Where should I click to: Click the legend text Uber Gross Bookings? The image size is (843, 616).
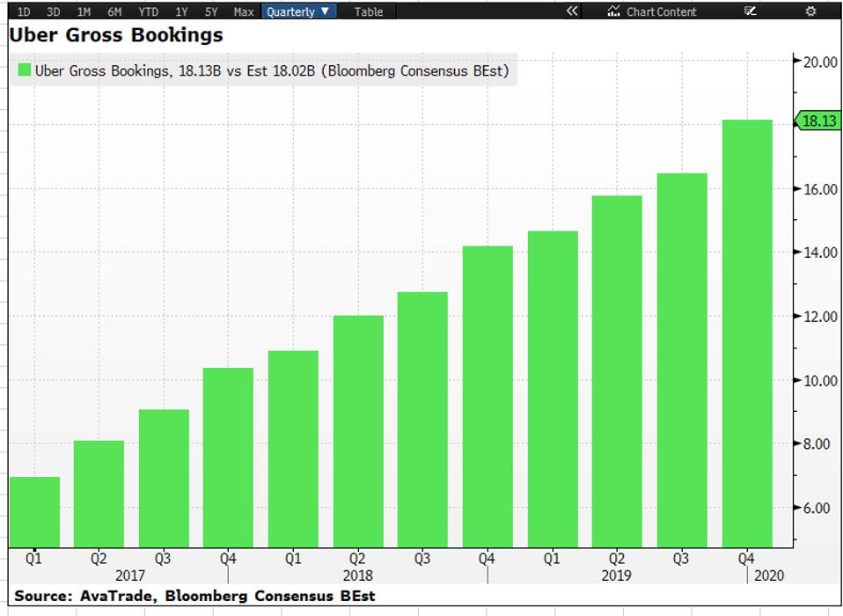coord(272,71)
